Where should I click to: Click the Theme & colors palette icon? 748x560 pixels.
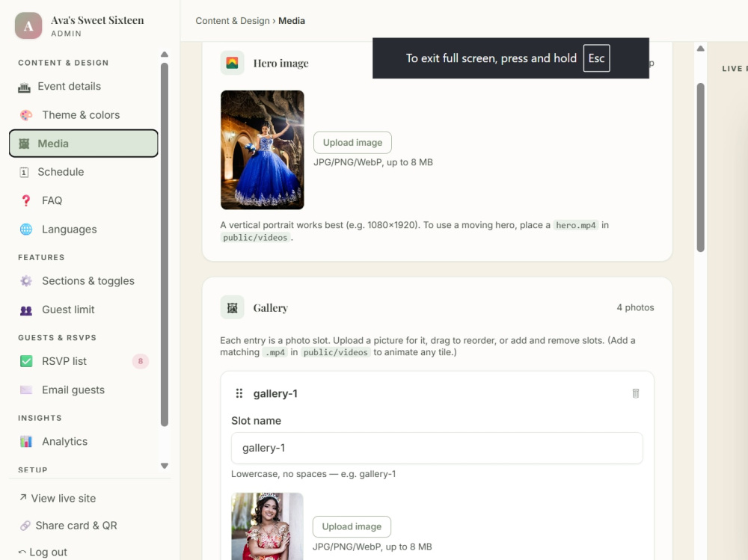(26, 115)
